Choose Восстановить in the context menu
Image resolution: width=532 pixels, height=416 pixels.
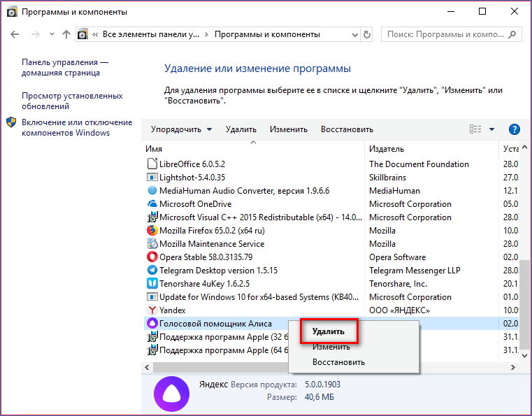pos(338,362)
